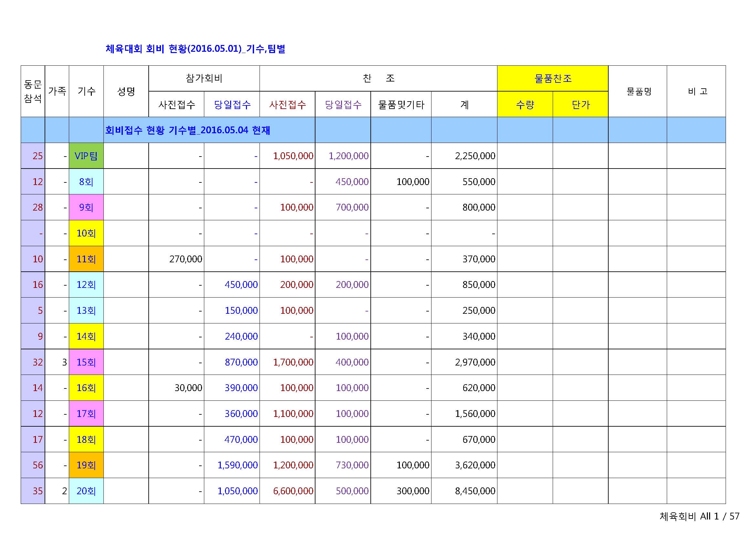Image resolution: width=756 pixels, height=535 pixels.
Task: Click 1,700,000 in the 15회 row
Action: [293, 362]
